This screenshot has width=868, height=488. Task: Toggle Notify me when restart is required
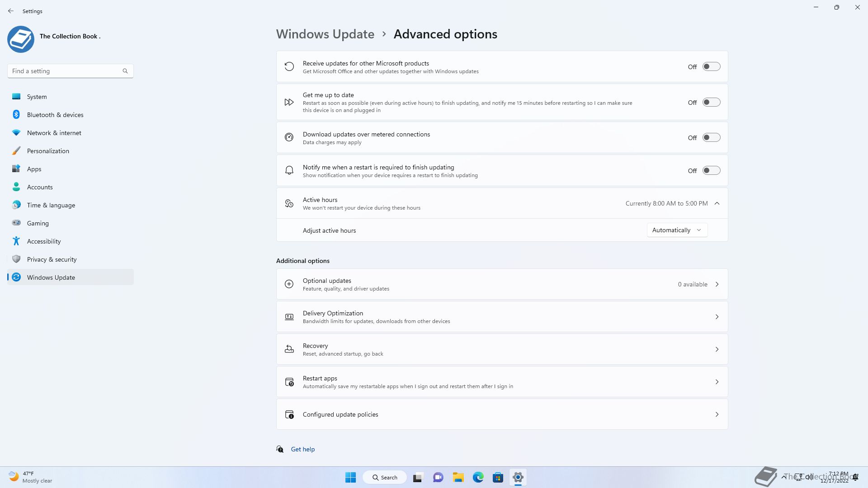(x=711, y=170)
